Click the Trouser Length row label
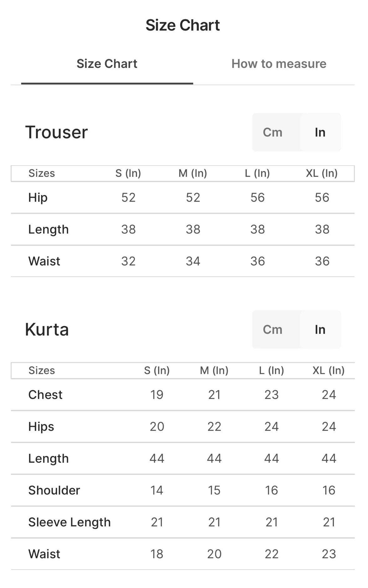 point(49,230)
